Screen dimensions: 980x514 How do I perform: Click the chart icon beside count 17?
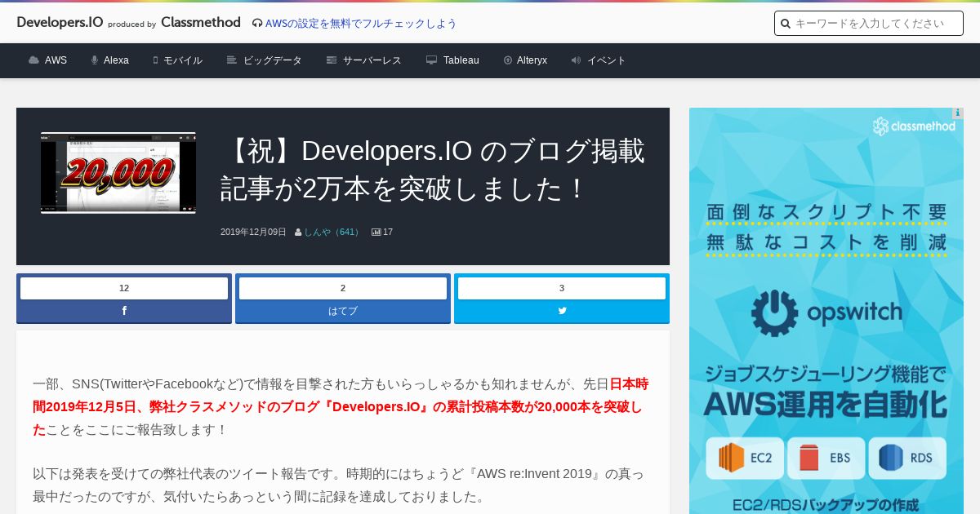[376, 233]
